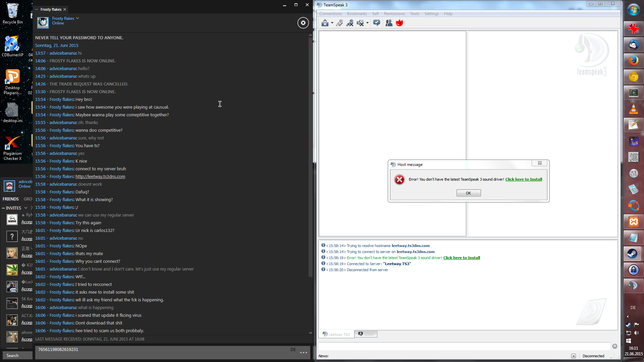Click subscribe to all channels icon

pyautogui.click(x=377, y=23)
